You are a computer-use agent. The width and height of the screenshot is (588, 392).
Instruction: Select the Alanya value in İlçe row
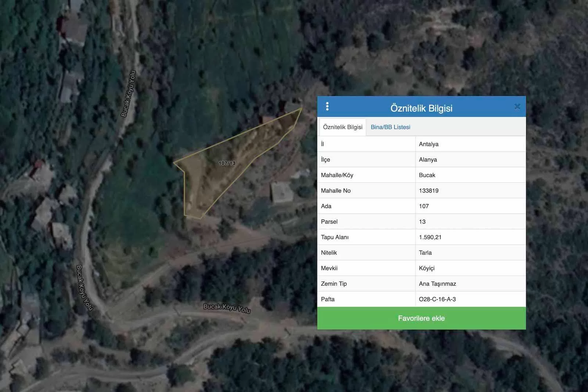[428, 160]
